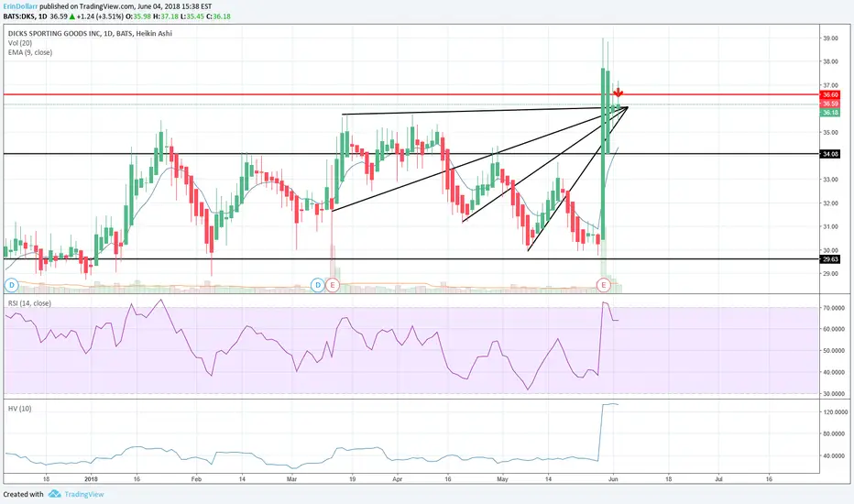Click the leftmost dividend D marker
Viewport: 854px width, 504px height.
point(11,284)
